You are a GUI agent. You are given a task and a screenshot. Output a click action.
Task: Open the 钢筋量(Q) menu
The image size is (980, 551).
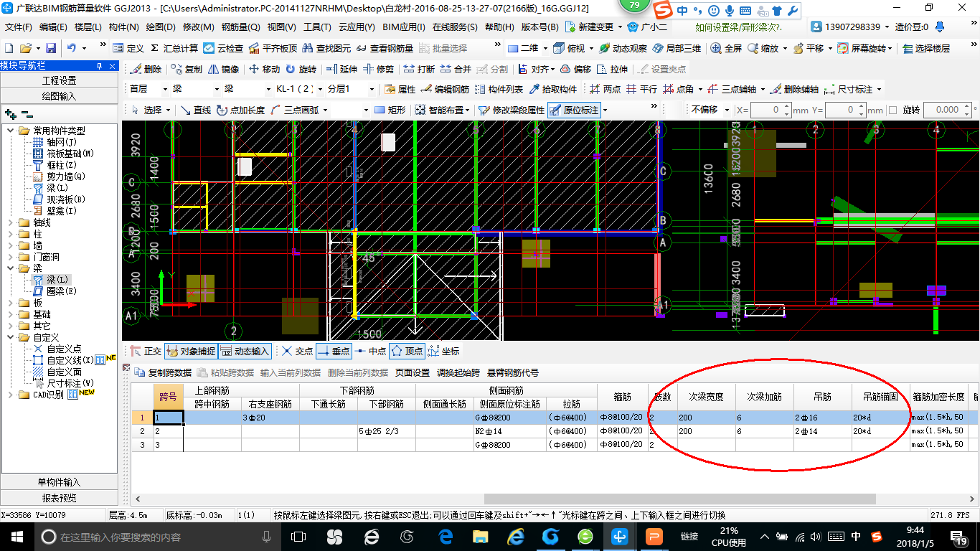[x=240, y=27]
